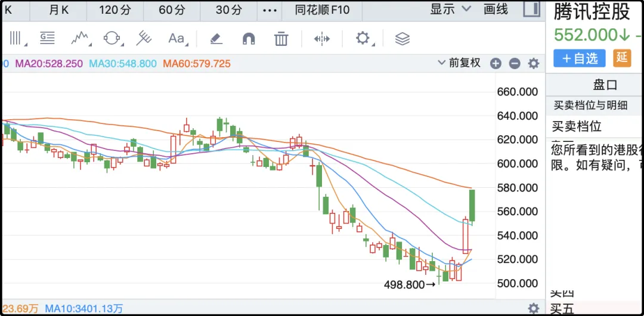The width and height of the screenshot is (644, 316).
Task: Switch to the 60分 period tab
Action: pyautogui.click(x=172, y=10)
